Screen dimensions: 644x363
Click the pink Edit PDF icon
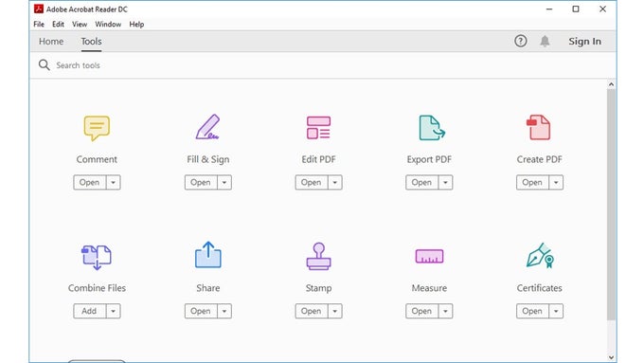(x=318, y=127)
